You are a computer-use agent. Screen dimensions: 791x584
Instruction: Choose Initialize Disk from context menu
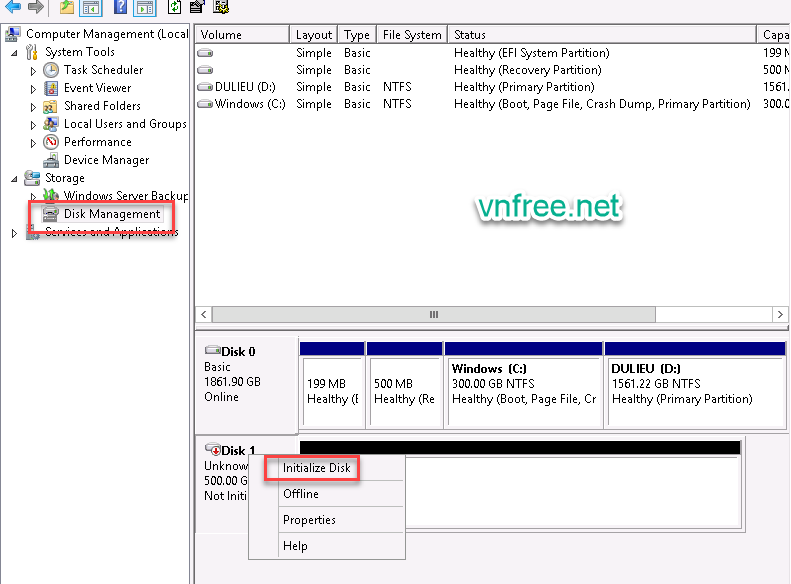pyautogui.click(x=316, y=468)
